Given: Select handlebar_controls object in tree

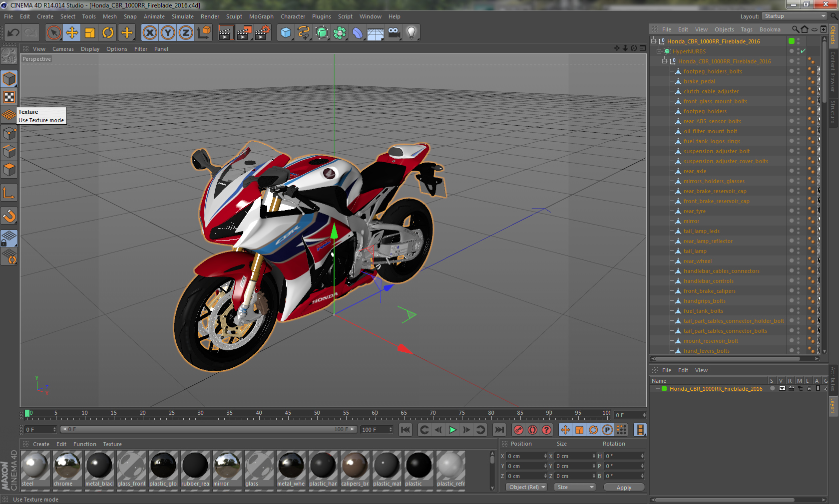Looking at the screenshot, I should pyautogui.click(x=709, y=281).
